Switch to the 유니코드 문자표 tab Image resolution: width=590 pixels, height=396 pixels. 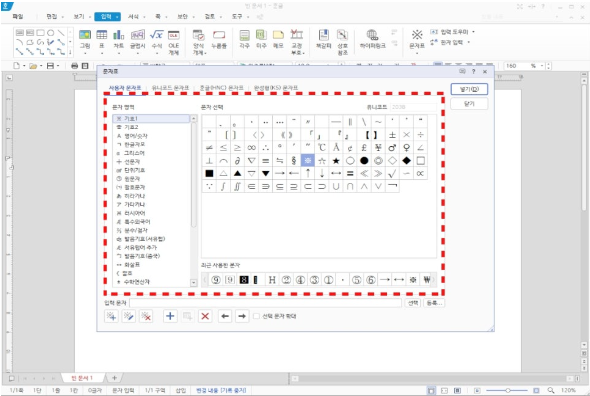pyautogui.click(x=170, y=88)
